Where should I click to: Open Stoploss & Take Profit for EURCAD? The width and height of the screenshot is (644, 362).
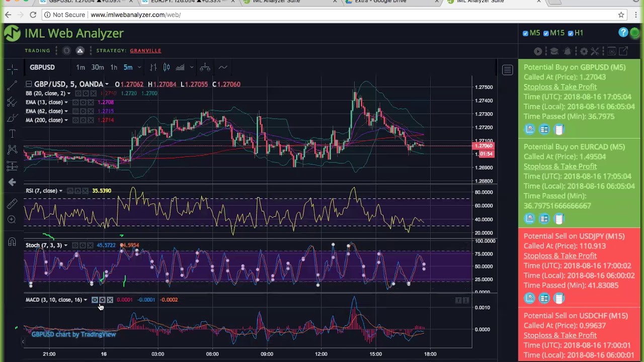560,166
